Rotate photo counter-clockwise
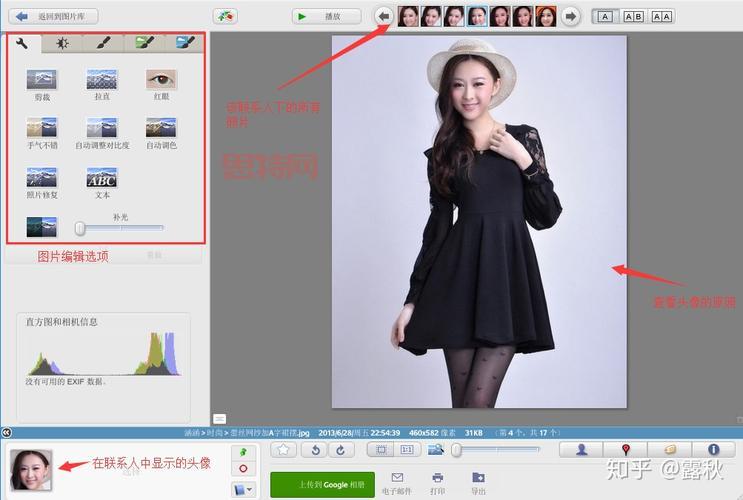743x500 pixels. pos(315,449)
